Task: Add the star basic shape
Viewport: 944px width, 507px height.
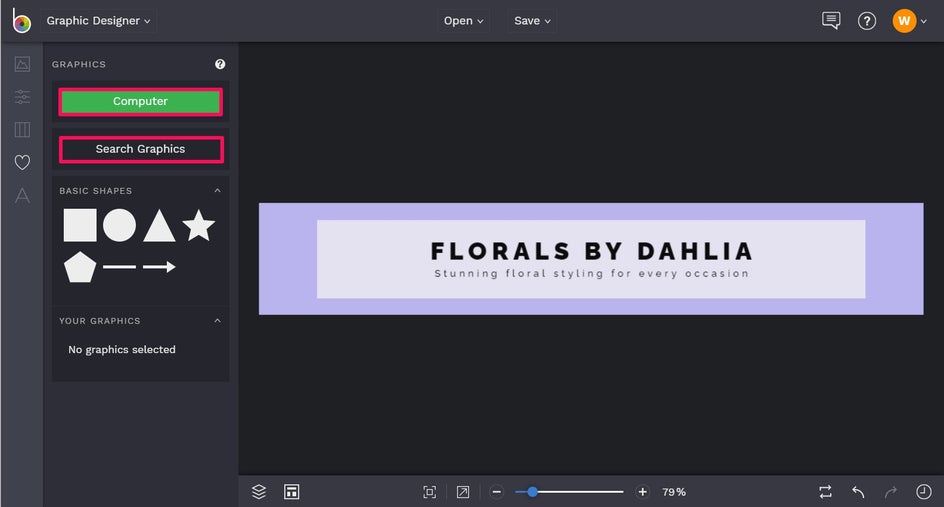Action: 199,225
